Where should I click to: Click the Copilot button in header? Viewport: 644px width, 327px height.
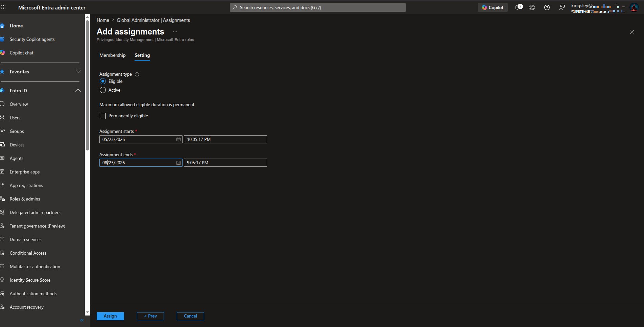point(493,7)
